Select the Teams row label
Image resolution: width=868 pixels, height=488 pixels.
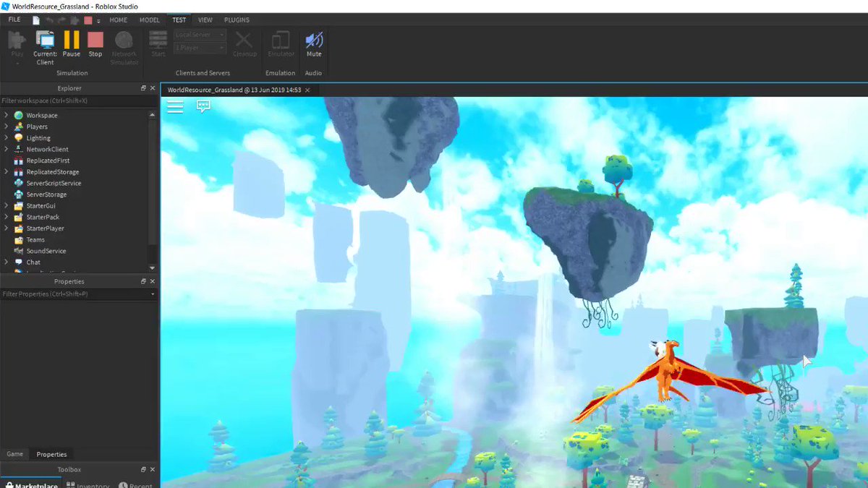coord(35,240)
